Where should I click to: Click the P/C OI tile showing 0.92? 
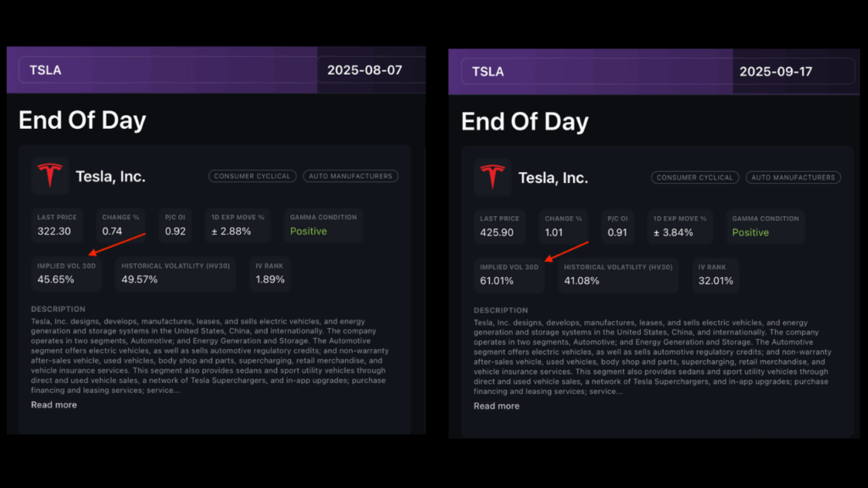coord(175,225)
